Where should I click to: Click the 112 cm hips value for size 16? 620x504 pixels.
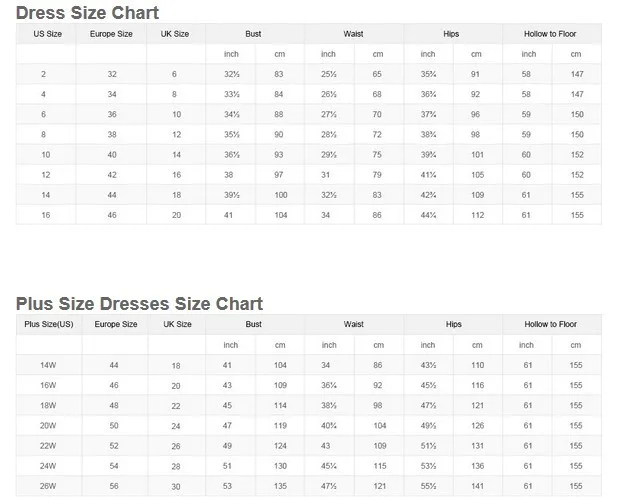click(x=478, y=215)
